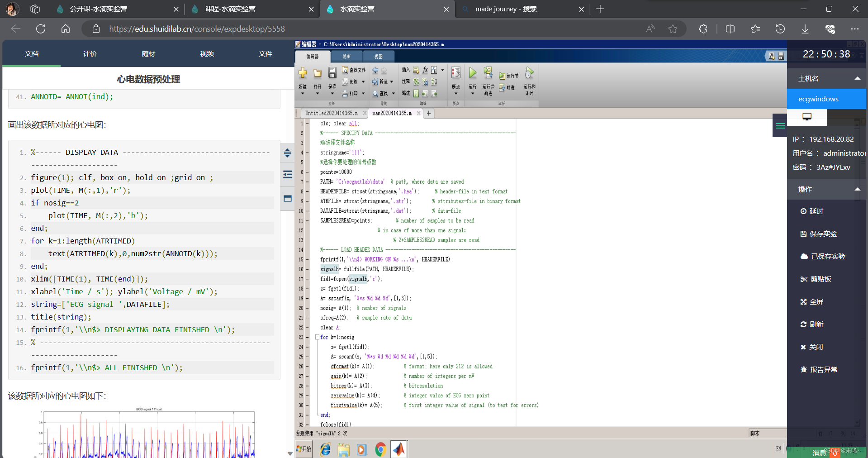This screenshot has height=458, width=868.
Task: Click the green Run (运行) arrow
Action: click(x=472, y=73)
